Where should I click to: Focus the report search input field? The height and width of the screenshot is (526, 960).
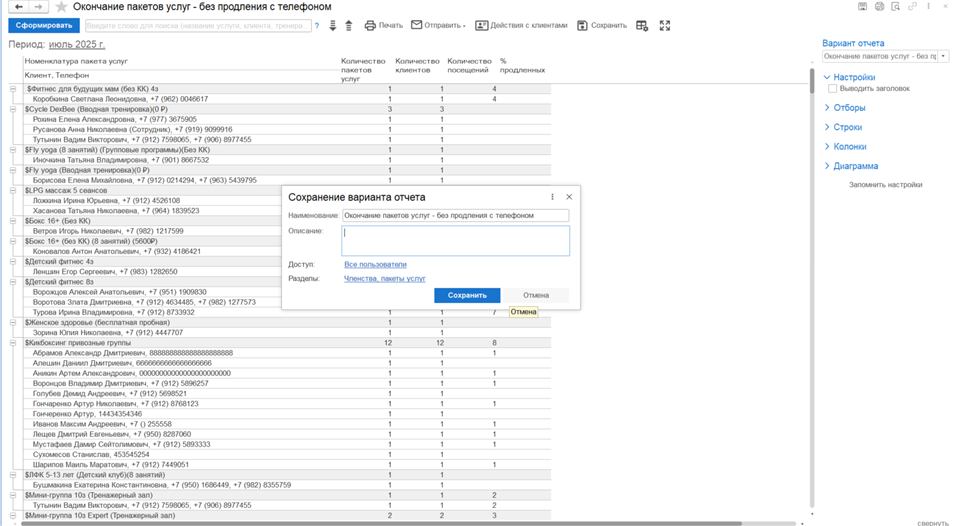click(x=198, y=26)
